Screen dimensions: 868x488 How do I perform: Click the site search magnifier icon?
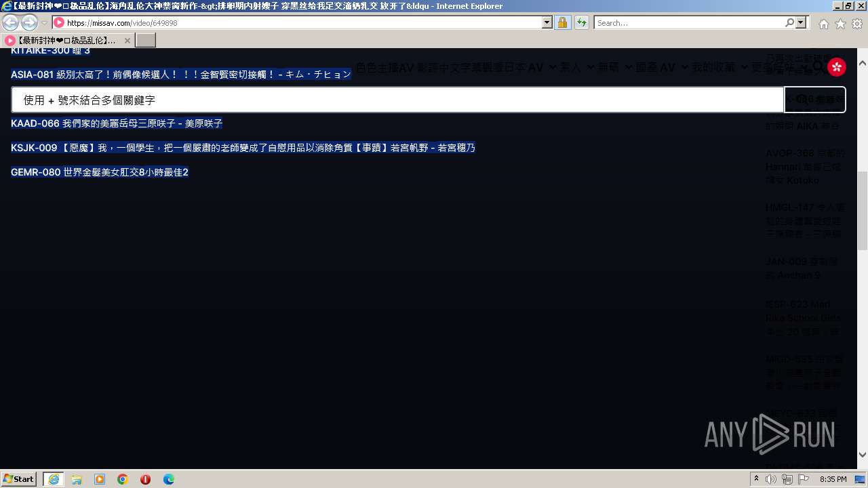pos(818,66)
